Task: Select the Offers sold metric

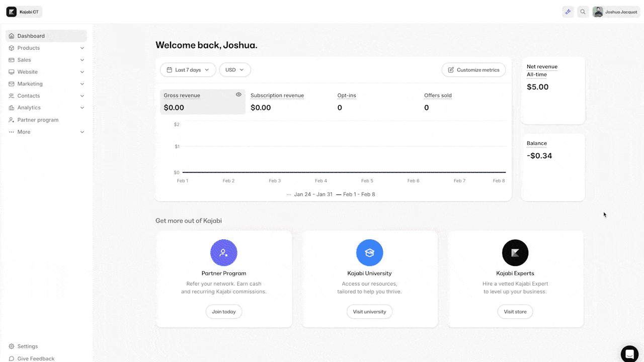Action: (463, 102)
